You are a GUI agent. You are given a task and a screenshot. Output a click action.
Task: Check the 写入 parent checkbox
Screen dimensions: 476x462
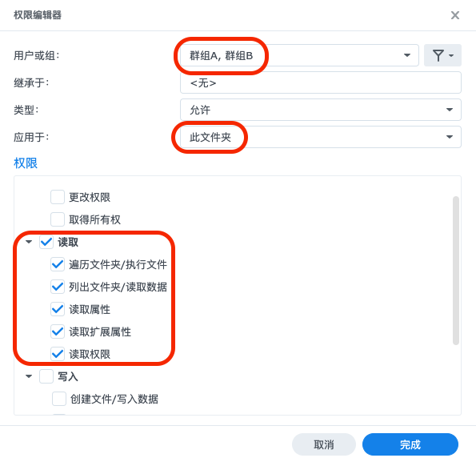point(46,376)
